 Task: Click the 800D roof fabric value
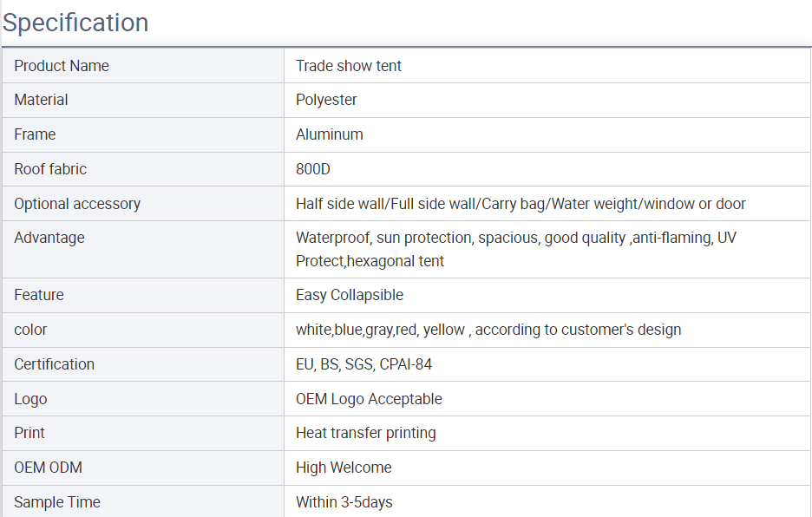point(313,169)
